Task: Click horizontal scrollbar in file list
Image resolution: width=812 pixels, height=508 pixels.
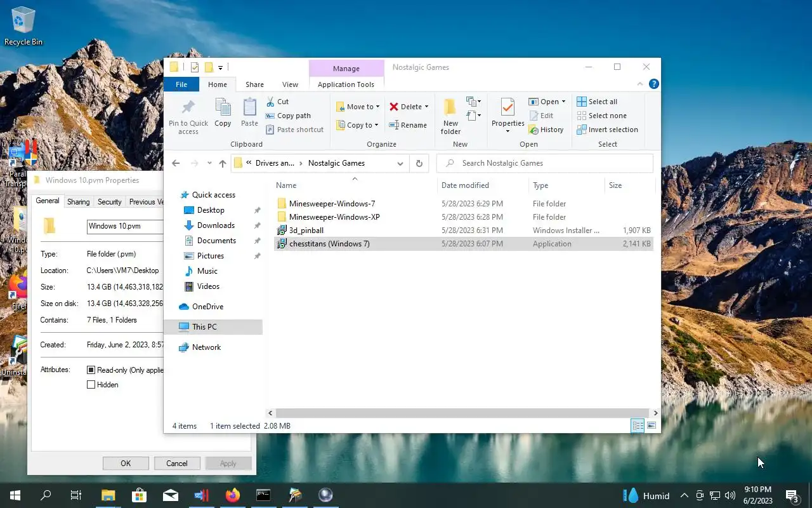Action: (462, 413)
